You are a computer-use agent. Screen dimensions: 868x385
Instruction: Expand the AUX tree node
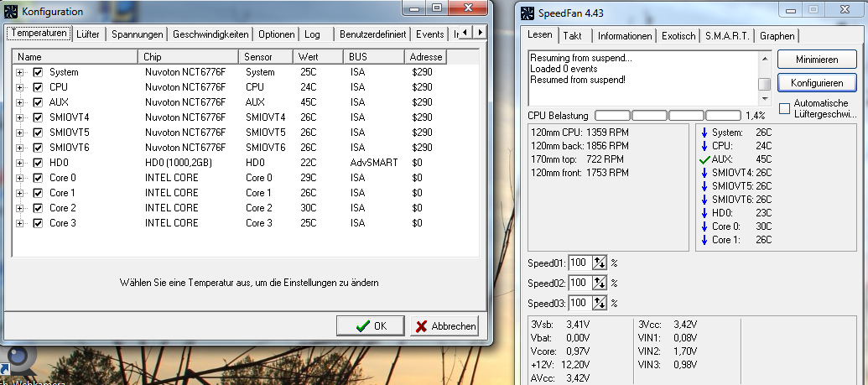pyautogui.click(x=20, y=102)
